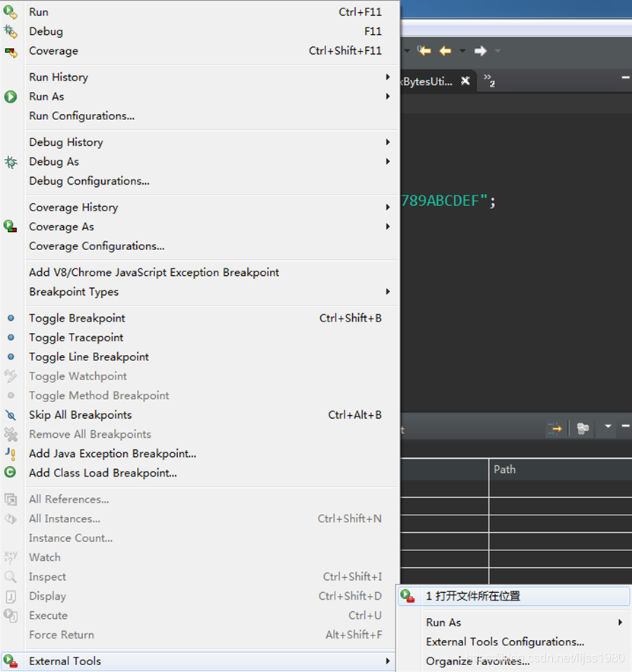Click the bug icon beside Debug As

[11, 162]
